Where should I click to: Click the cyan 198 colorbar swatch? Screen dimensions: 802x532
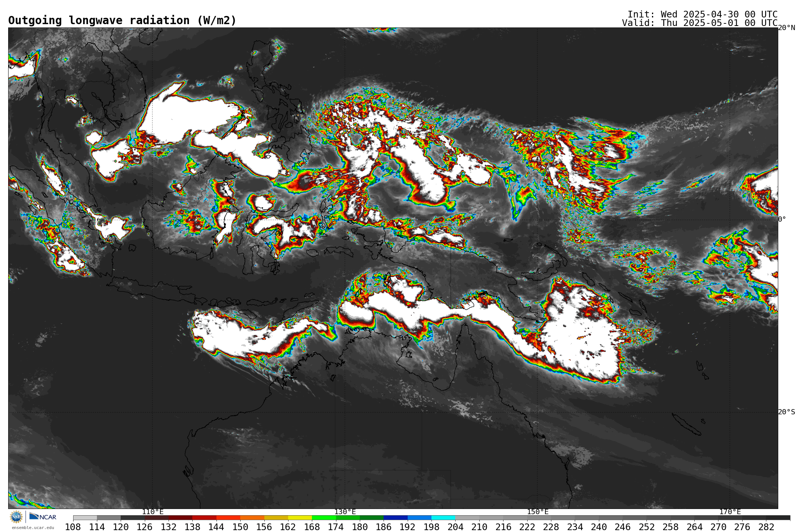443,518
